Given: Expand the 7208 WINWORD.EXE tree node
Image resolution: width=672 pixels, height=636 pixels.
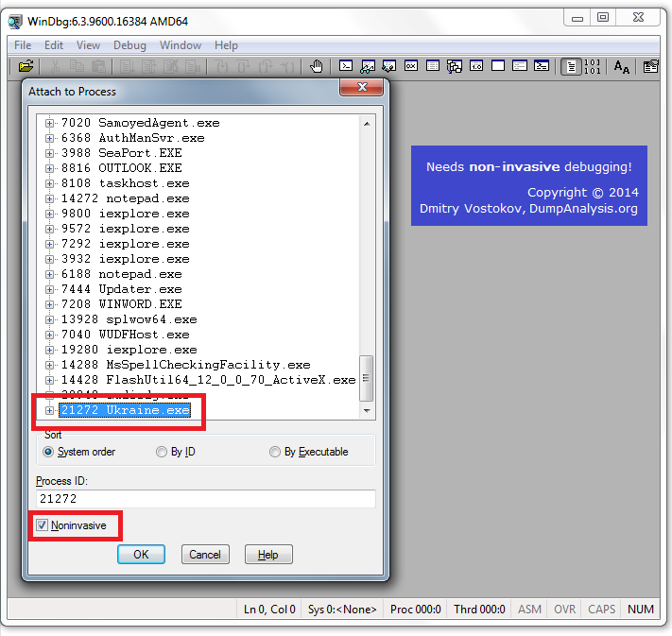Looking at the screenshot, I should pos(49,304).
